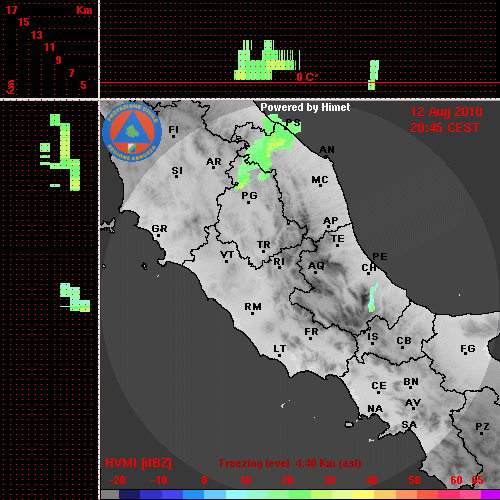Click the AR city label
Screen dimensions: 500x500
(214, 162)
